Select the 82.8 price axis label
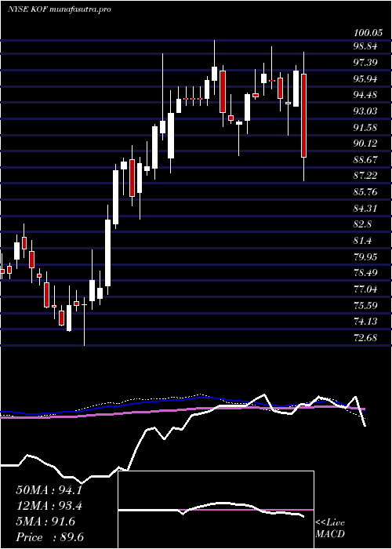This screenshot has width=392, height=549. [x=363, y=224]
